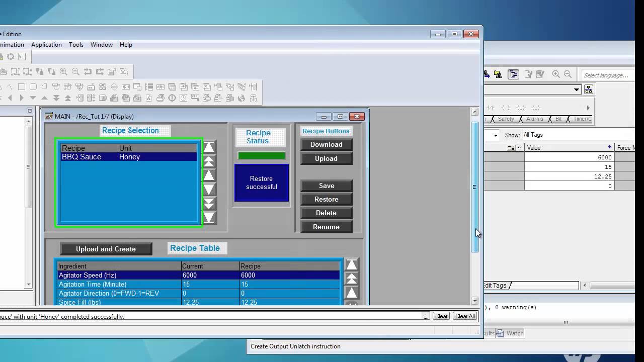644x362 pixels.
Task: Select the globe language switch tool
Action: point(242,98)
